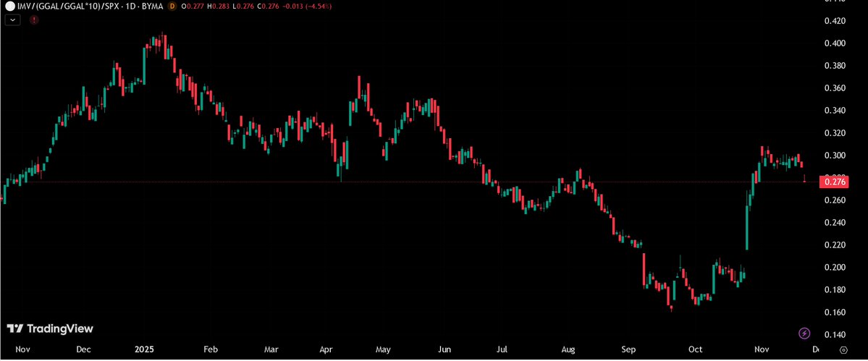Click the Sep label on time axis
The width and height of the screenshot is (868, 361).
[x=628, y=350]
